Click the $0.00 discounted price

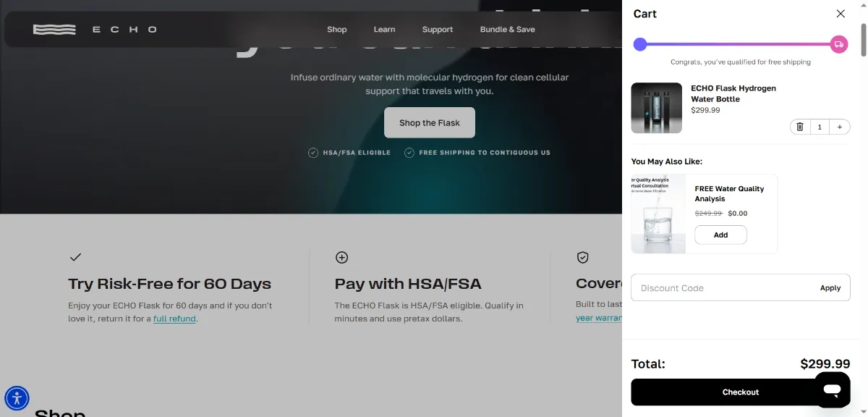738,214
